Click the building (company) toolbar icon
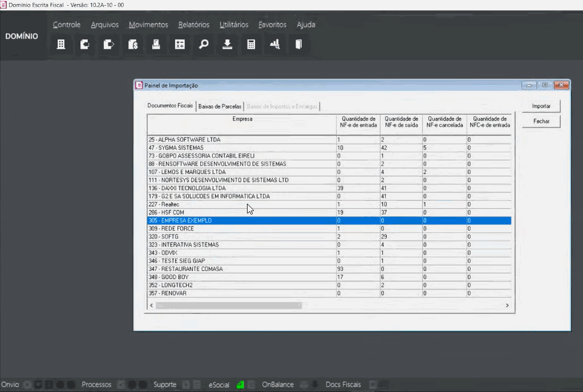 [x=61, y=45]
